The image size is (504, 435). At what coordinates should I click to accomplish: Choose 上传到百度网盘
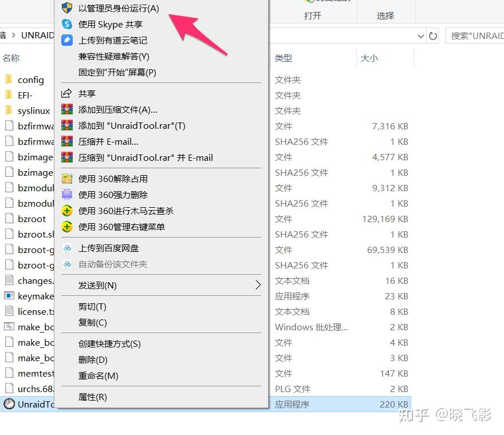click(108, 248)
